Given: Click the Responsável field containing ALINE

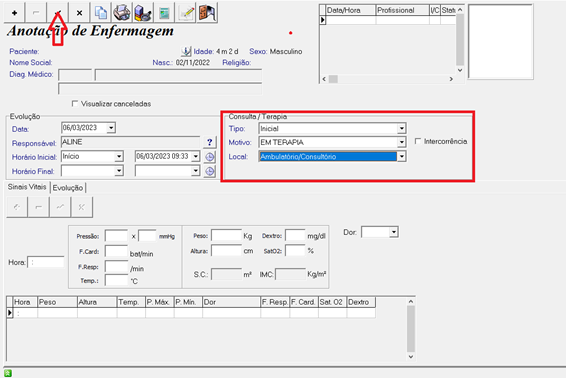Looking at the screenshot, I should (x=130, y=142).
